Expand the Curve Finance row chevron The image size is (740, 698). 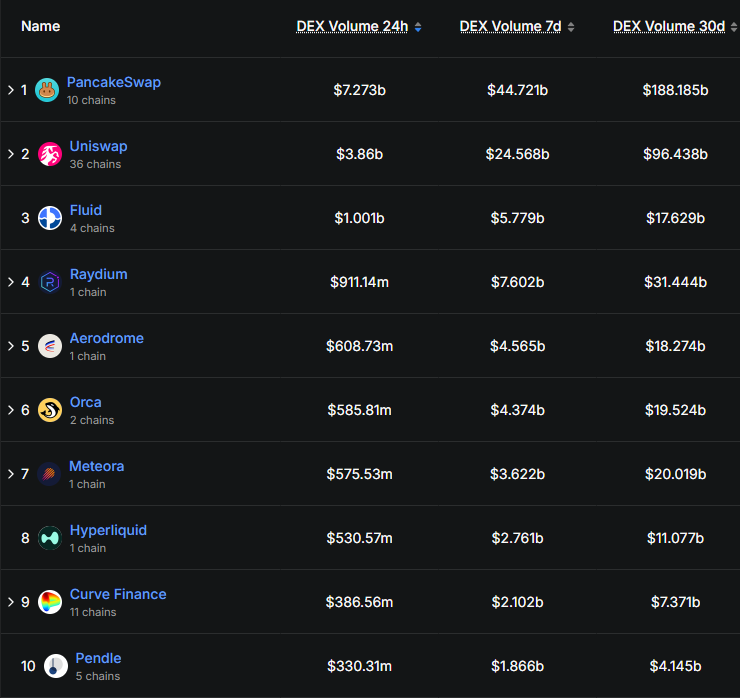point(11,602)
